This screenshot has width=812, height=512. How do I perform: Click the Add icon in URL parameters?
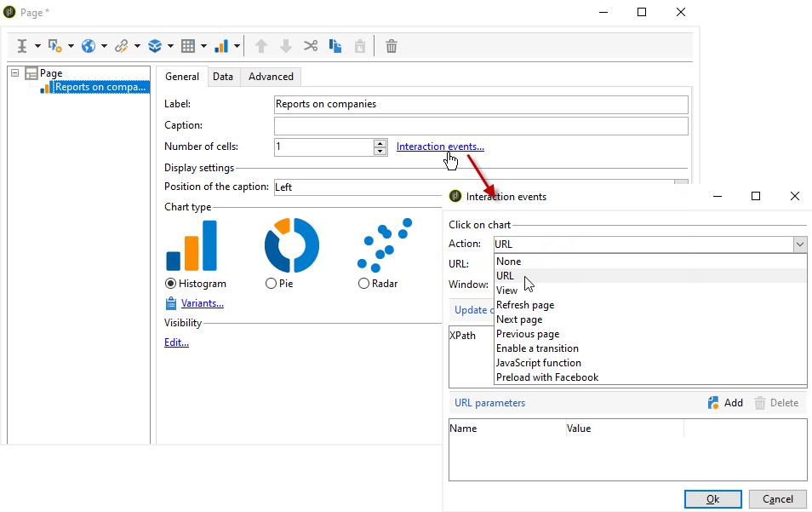tap(713, 403)
